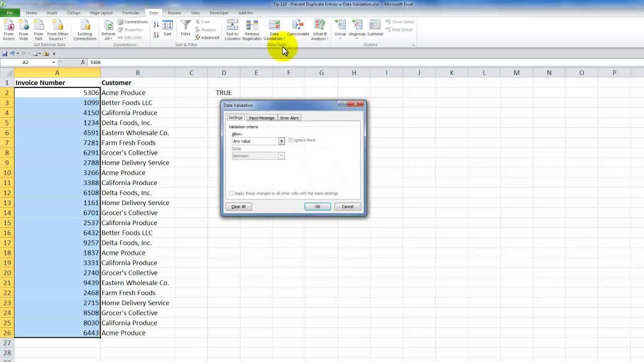Click the Subtotal icon

pos(375,28)
